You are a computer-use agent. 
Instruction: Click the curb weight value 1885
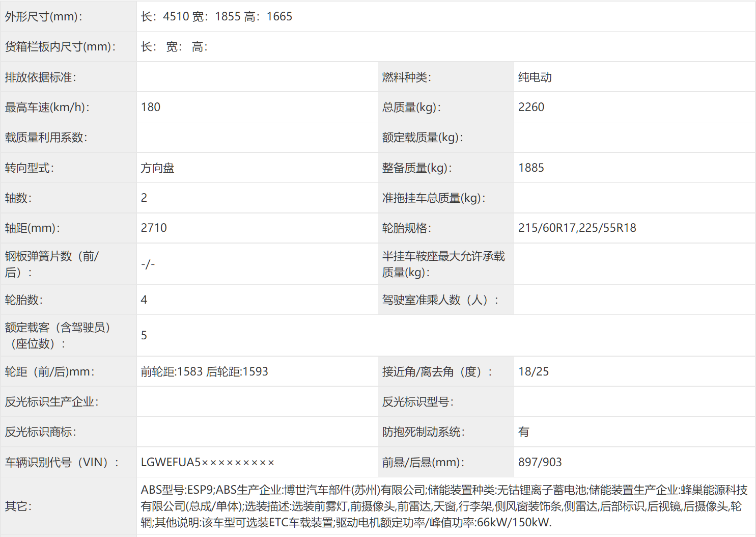(531, 168)
